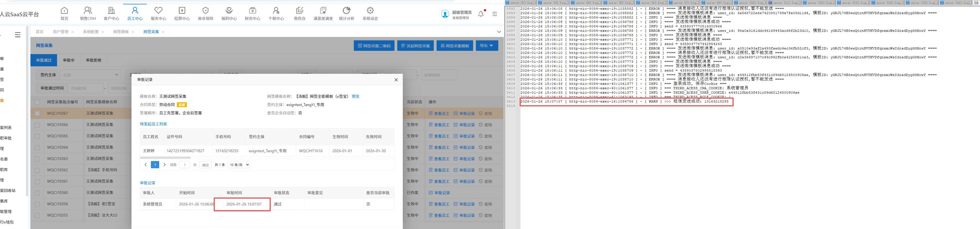
Task: Select the 审批中 status tab
Action: [x=69, y=60]
